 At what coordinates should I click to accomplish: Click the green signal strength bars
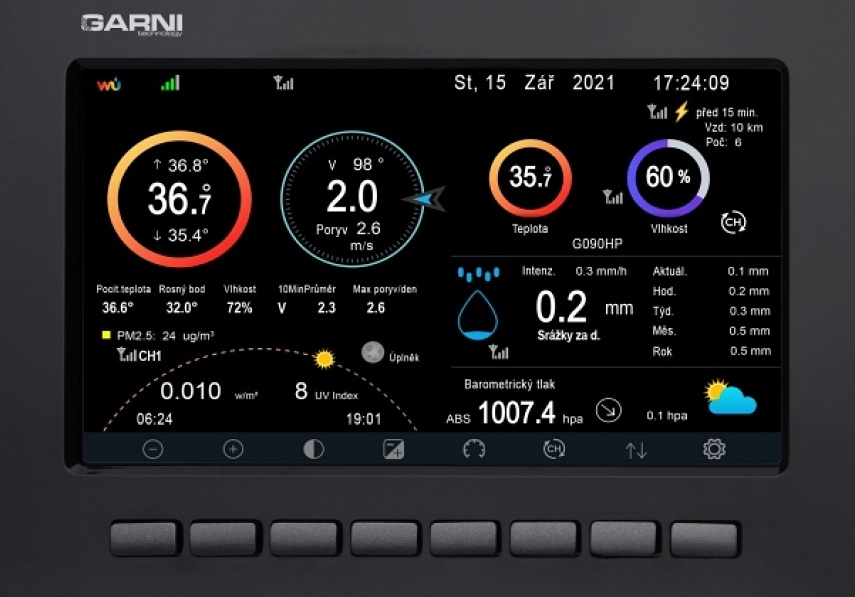[170, 83]
